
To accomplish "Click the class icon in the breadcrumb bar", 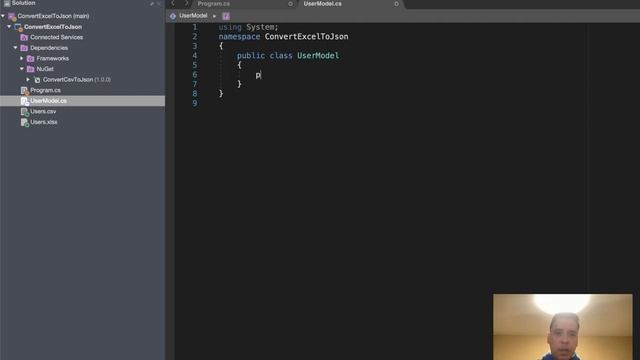I will tap(173, 16).
